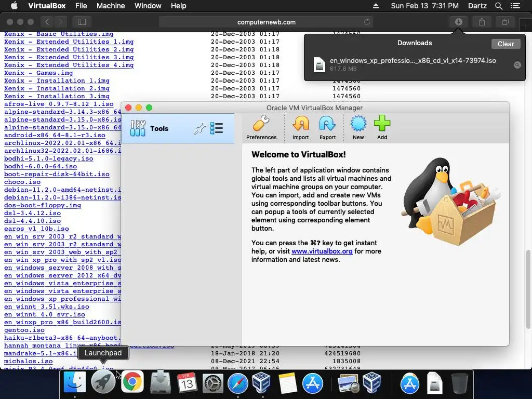Open Finder from the Dock
Viewport: 532px width, 399px height.
click(x=75, y=382)
